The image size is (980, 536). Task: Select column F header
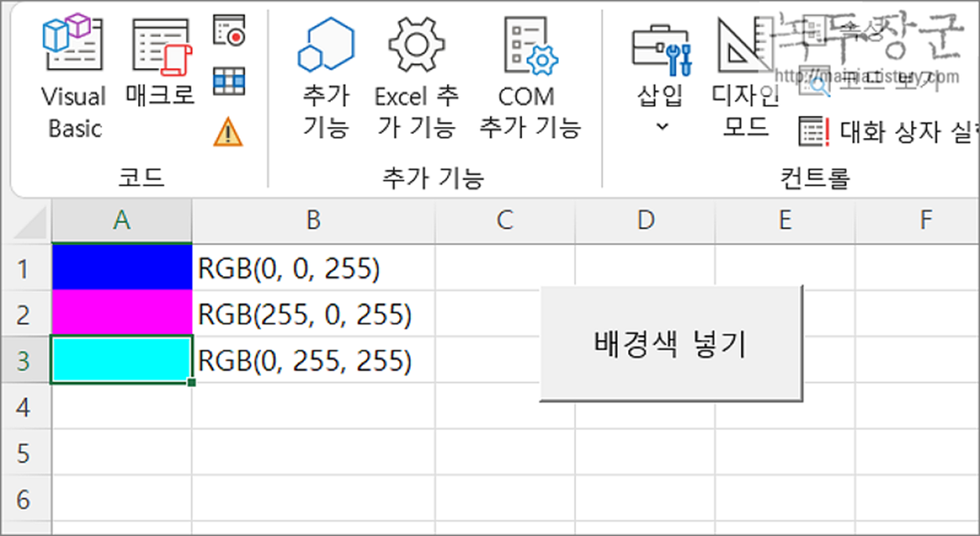(x=918, y=220)
